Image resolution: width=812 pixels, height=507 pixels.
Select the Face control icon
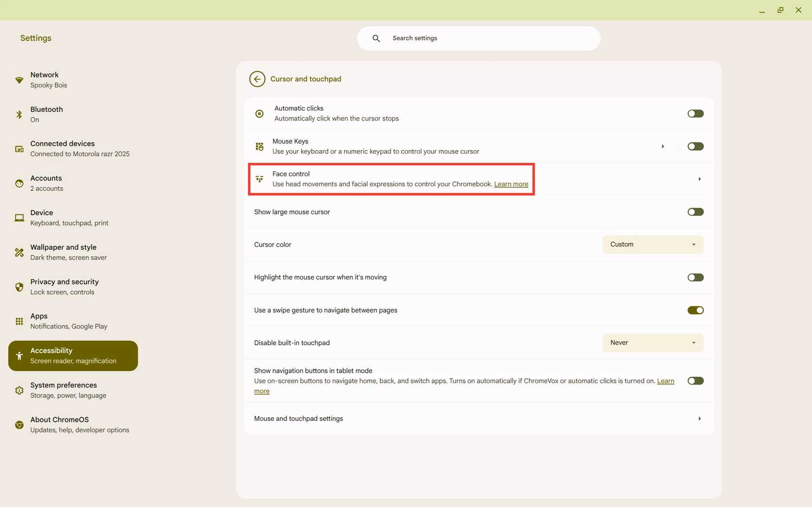tap(259, 179)
